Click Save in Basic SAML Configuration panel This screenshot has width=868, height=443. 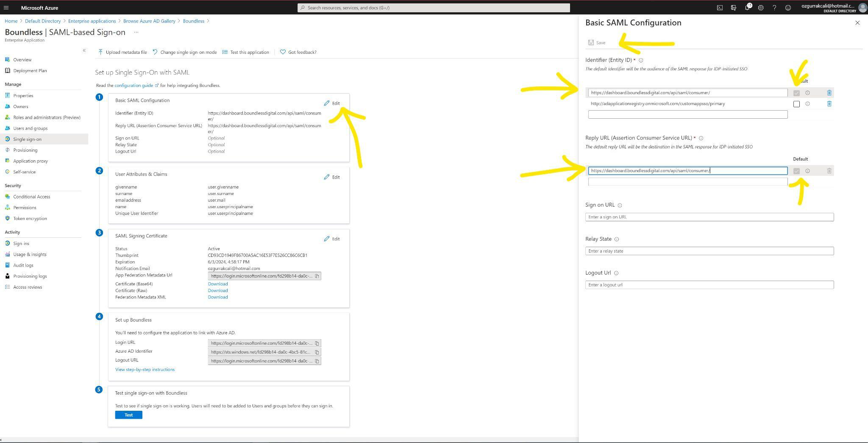597,42
